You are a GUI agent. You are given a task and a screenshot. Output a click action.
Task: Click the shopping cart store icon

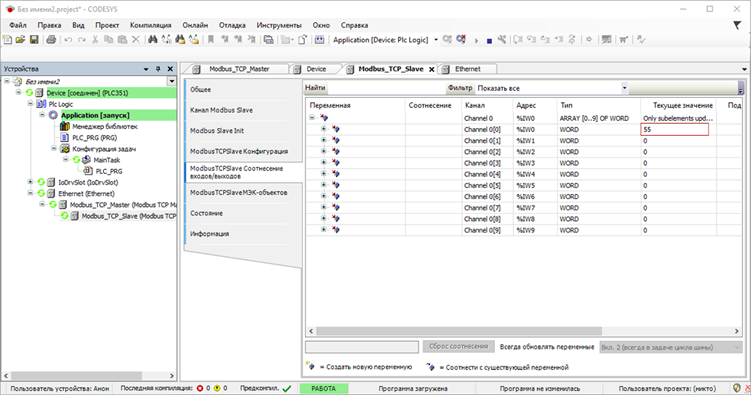(624, 40)
